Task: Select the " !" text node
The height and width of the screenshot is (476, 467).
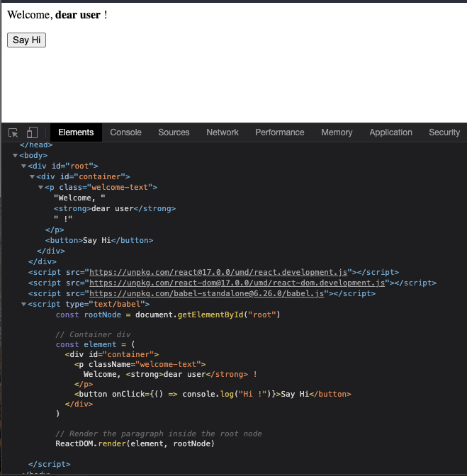Action: (x=63, y=219)
